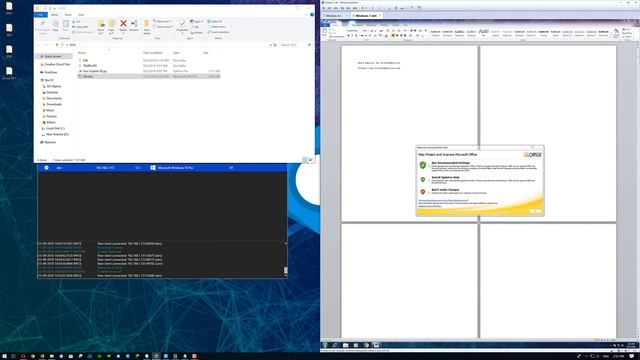This screenshot has height=360, width=640.
Task: Click the Up arrow beside the Explorer address bar
Action: tap(57, 45)
